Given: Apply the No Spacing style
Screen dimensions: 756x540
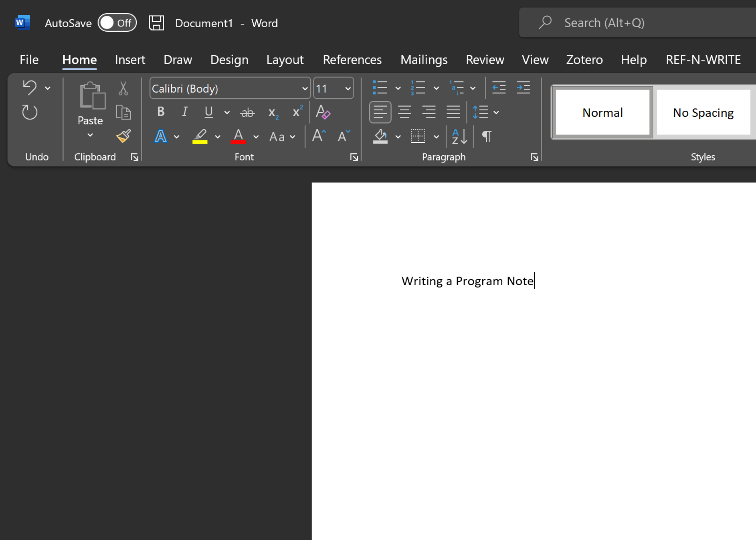Looking at the screenshot, I should click(x=703, y=113).
